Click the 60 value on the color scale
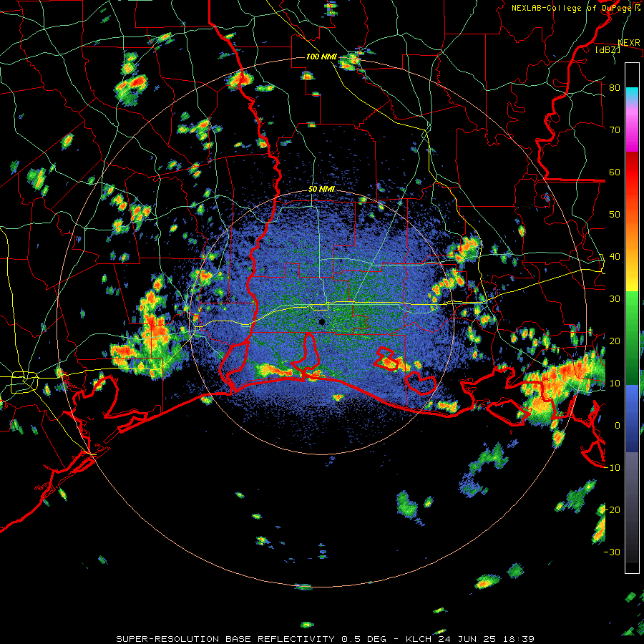The image size is (644, 644). click(615, 172)
